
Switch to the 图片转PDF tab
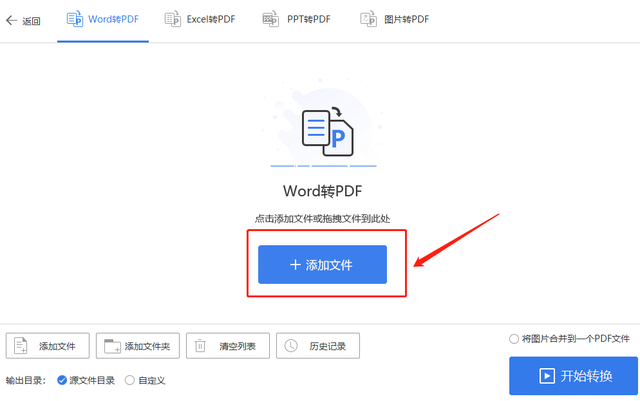click(394, 20)
